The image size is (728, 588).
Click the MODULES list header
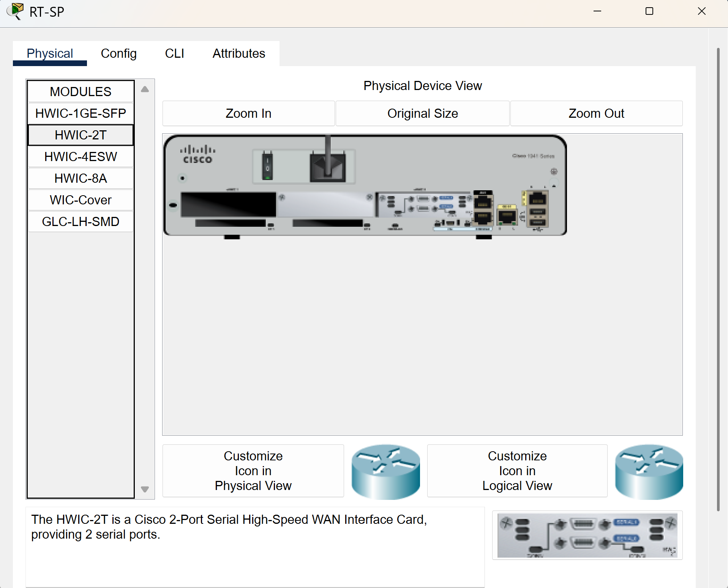pyautogui.click(x=81, y=92)
